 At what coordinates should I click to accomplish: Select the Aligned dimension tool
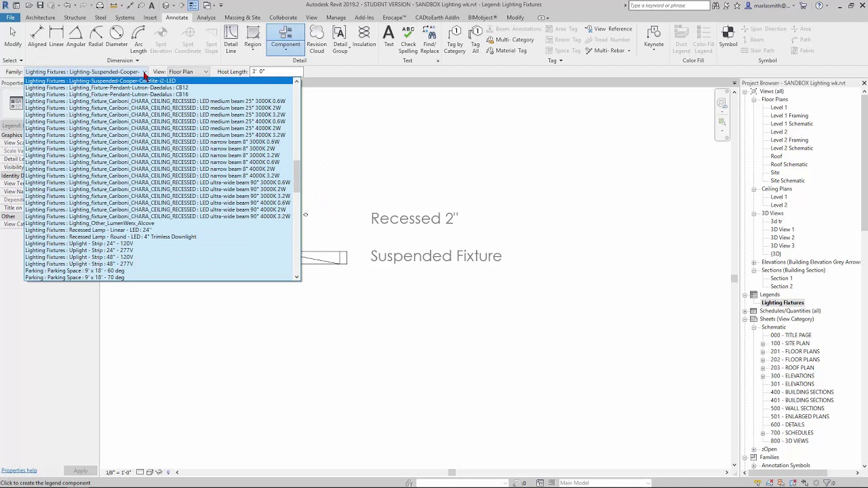(37, 37)
